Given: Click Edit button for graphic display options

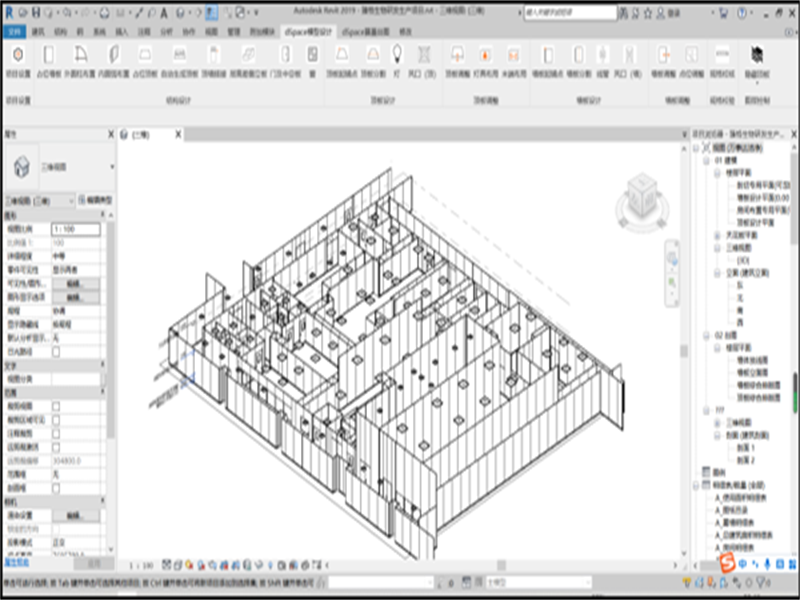Looking at the screenshot, I should pos(76,297).
